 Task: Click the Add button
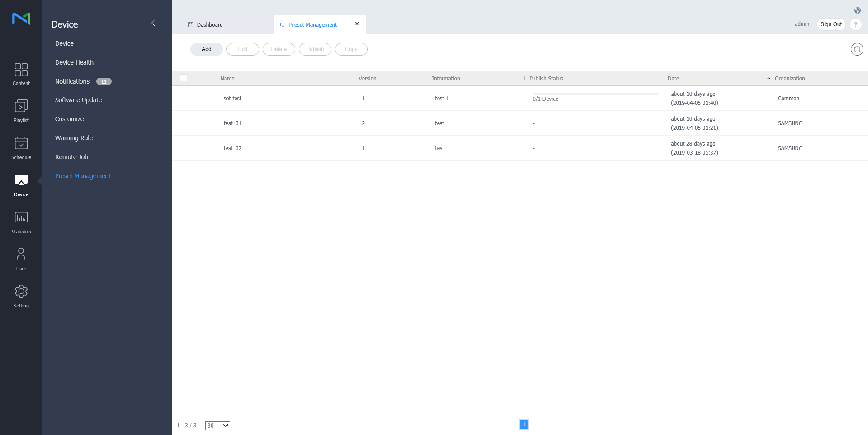[206, 49]
